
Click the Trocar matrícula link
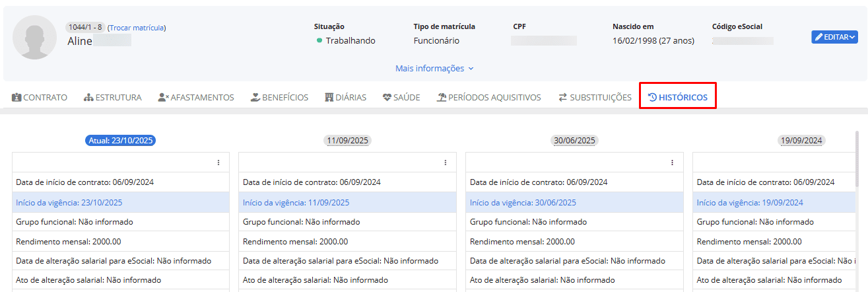[x=137, y=28]
